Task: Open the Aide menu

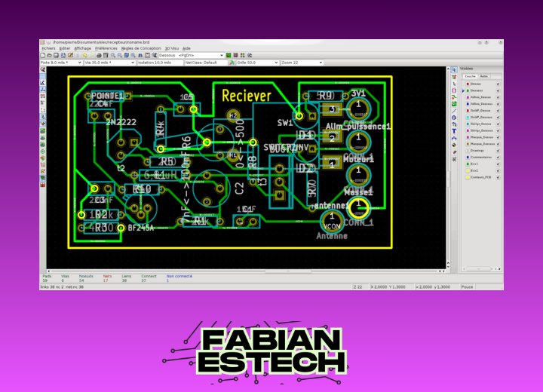Action: click(186, 48)
